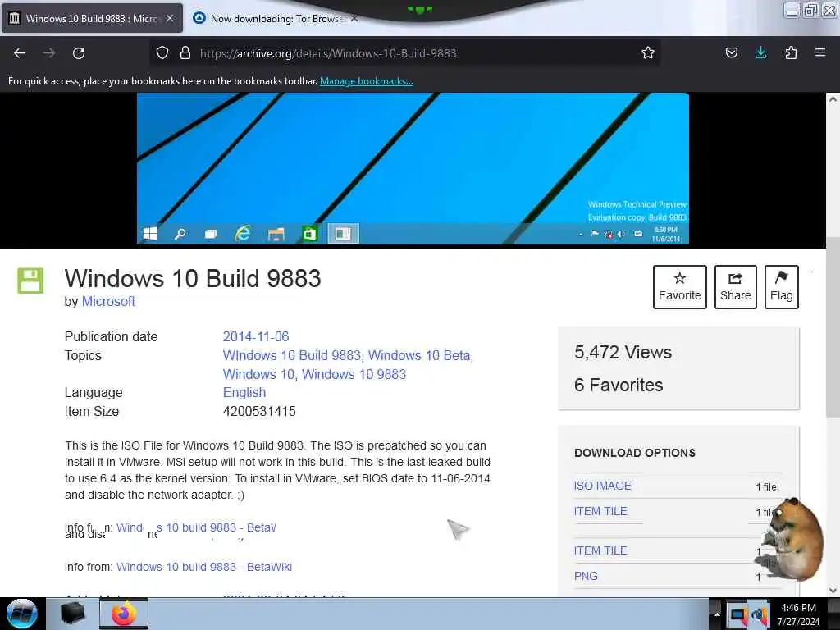This screenshot has width=840, height=630.
Task: Click the site security padlock icon
Action: click(x=185, y=52)
